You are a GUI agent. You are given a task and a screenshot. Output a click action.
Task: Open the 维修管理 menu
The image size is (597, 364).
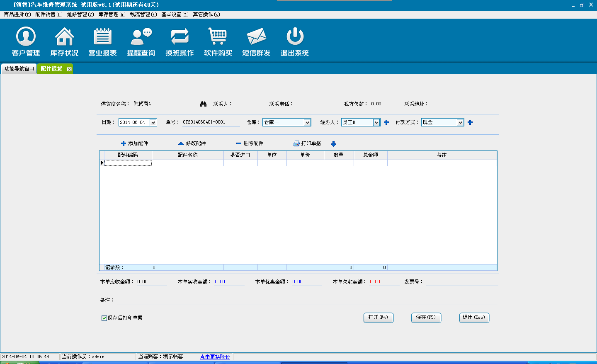(x=80, y=15)
